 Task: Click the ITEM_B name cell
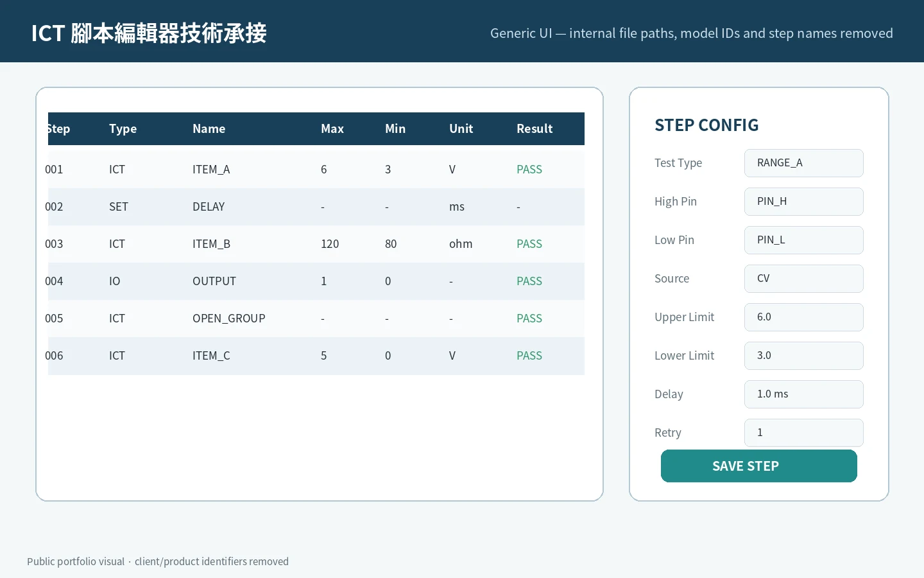click(x=211, y=244)
